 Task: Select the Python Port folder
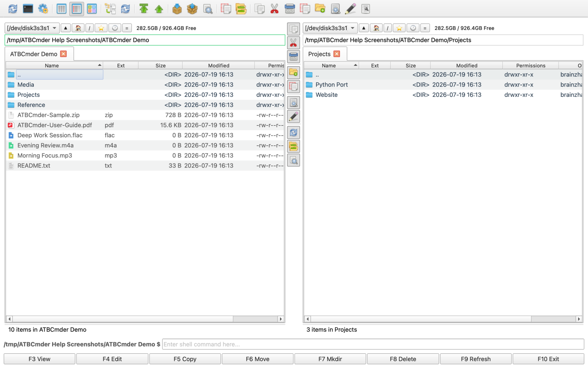click(443, 85)
